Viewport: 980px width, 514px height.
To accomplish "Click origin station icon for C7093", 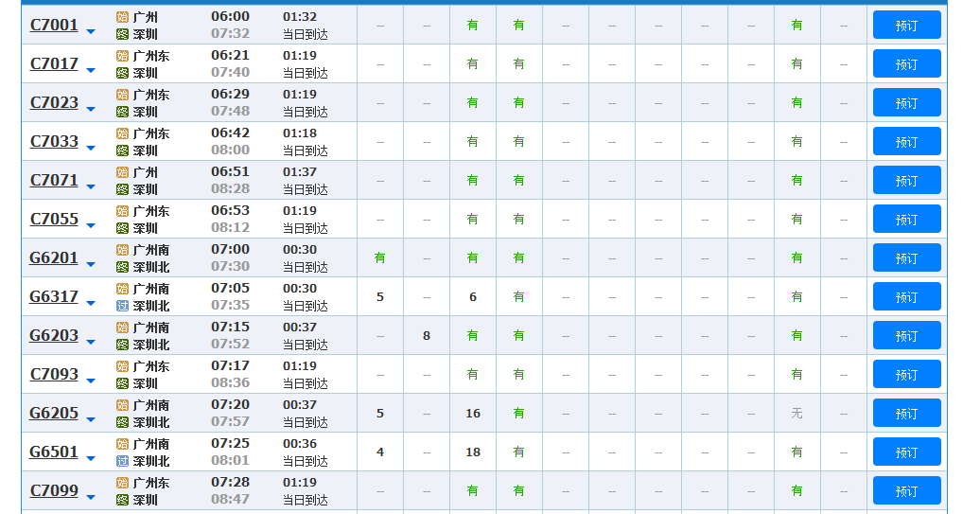I will [x=123, y=365].
